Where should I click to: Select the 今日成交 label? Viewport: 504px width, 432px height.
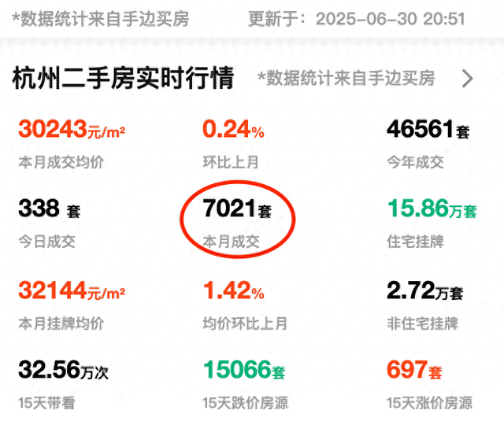click(47, 242)
